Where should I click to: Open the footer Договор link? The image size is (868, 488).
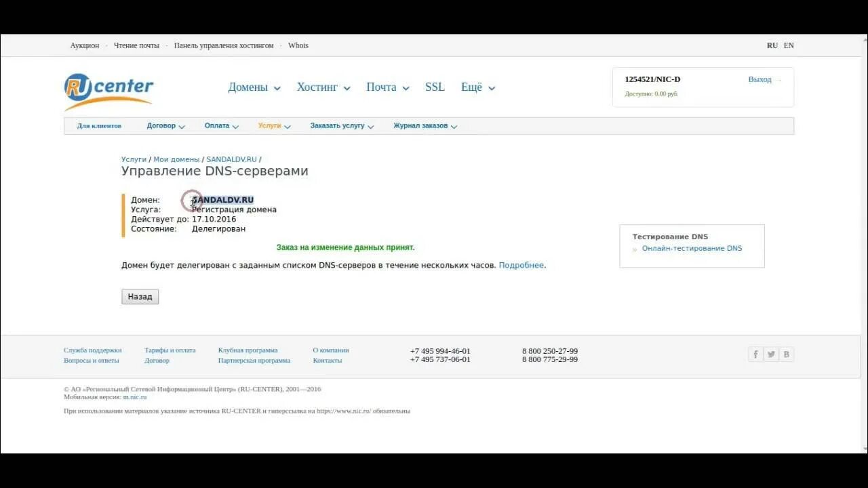tap(157, 361)
